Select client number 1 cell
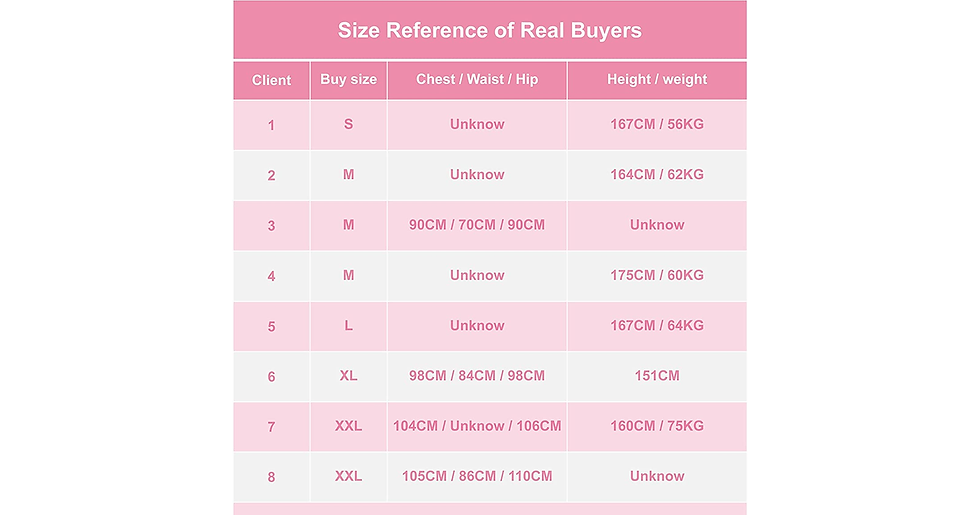Viewport: 980px width, 515px height. [x=271, y=125]
